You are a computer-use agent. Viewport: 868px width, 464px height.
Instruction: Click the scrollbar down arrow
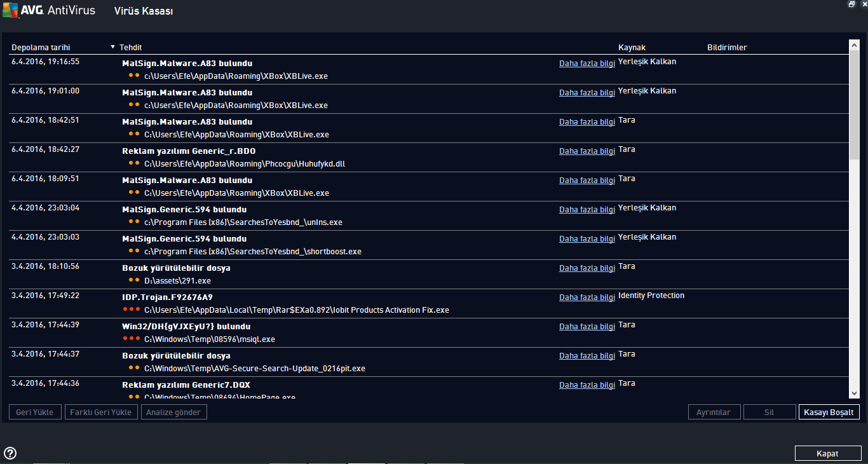[854, 394]
